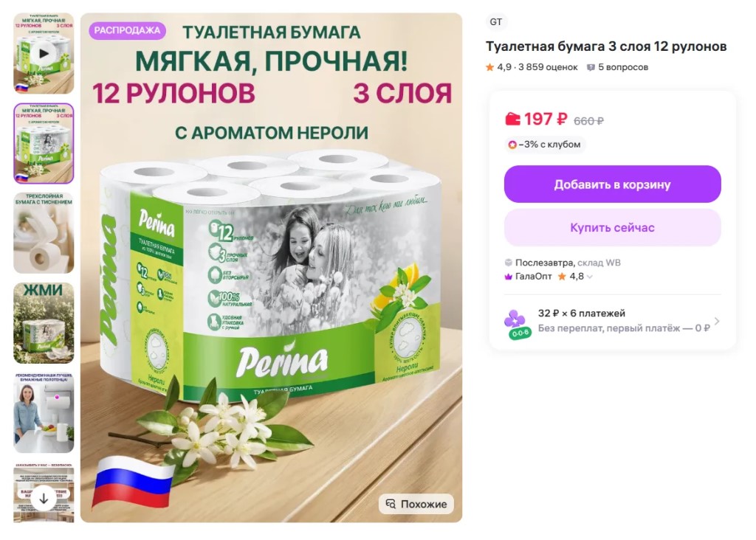
Task: Open the Похожие similar products button
Action: point(416,504)
